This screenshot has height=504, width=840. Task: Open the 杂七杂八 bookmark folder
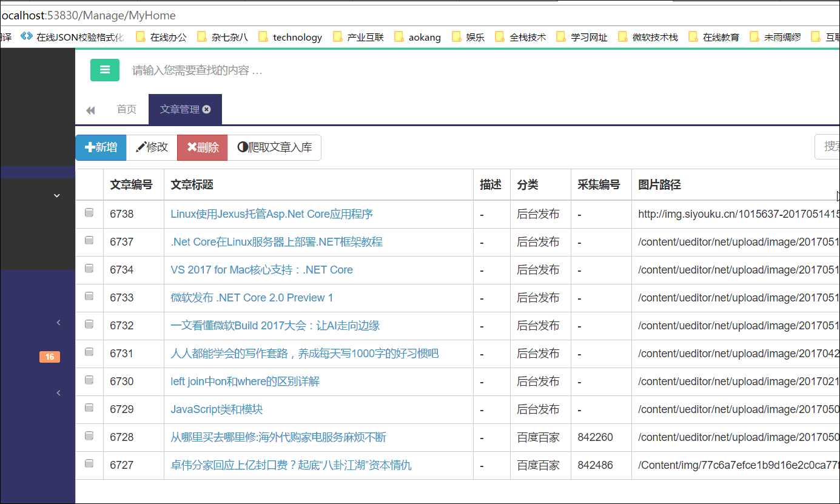(223, 37)
